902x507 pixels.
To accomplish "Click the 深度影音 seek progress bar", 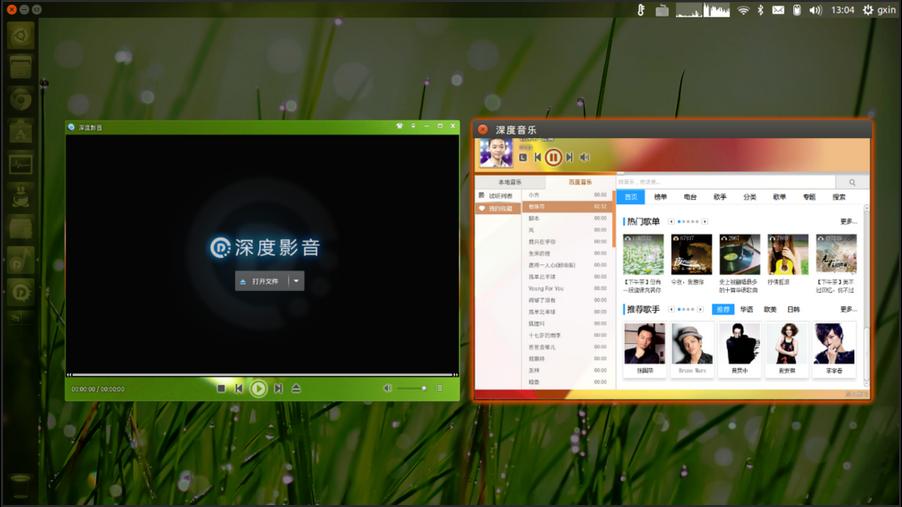I will (262, 375).
